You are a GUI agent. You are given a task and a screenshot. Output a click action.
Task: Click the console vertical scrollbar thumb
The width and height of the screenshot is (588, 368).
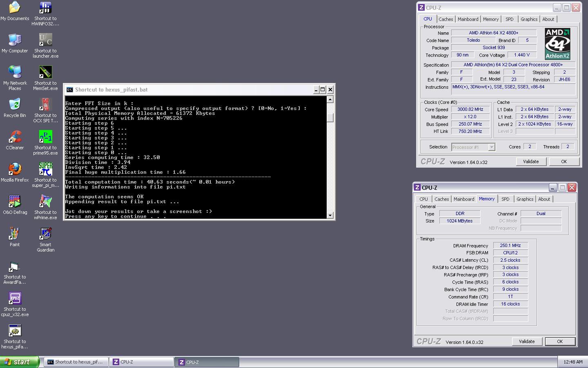click(330, 117)
